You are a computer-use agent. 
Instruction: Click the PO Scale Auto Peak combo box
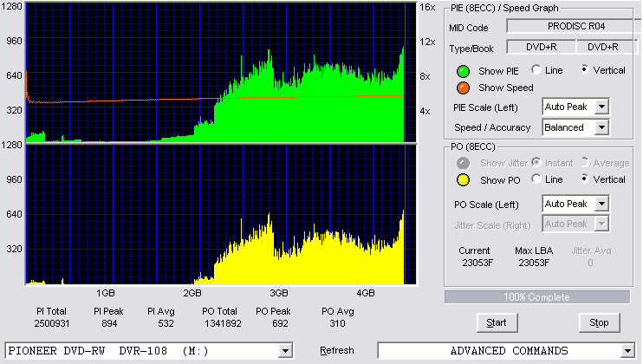pos(575,204)
